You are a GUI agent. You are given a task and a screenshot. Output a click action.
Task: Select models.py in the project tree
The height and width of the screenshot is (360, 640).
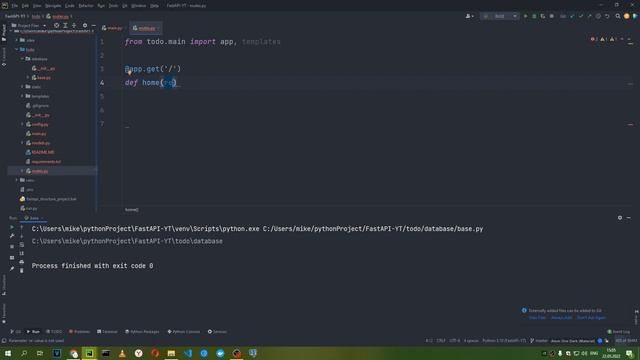click(x=38, y=143)
